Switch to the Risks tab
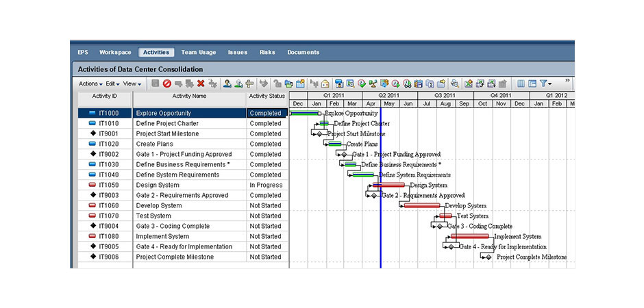This screenshot has height=308, width=644. point(267,52)
